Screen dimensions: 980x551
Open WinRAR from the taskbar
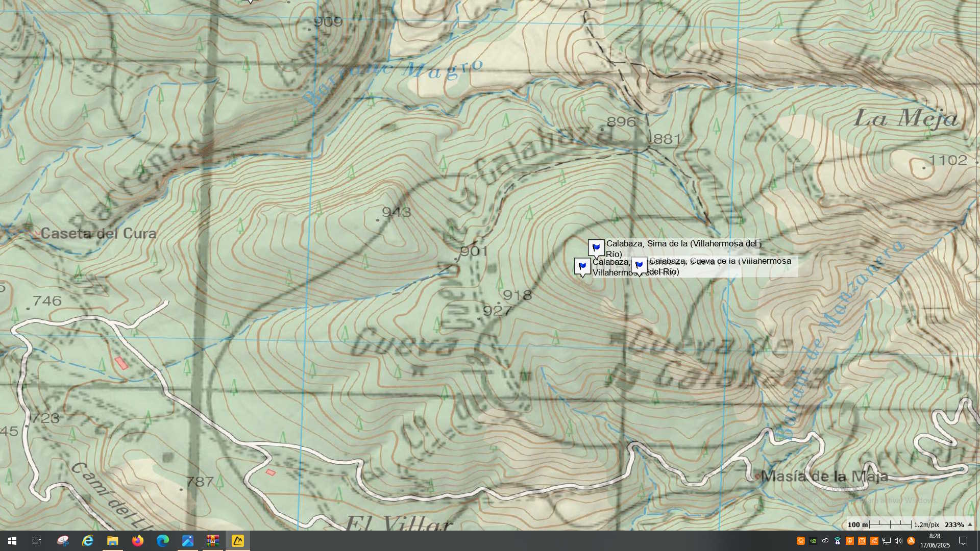click(213, 541)
